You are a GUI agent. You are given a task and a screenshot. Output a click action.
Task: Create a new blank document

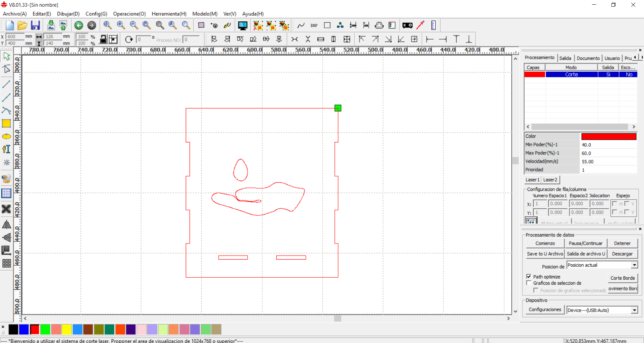pyautogui.click(x=10, y=25)
